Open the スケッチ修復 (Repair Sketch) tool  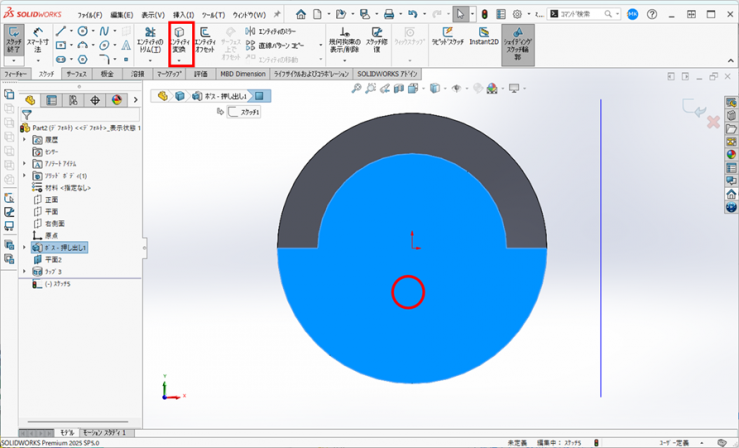coord(376,40)
